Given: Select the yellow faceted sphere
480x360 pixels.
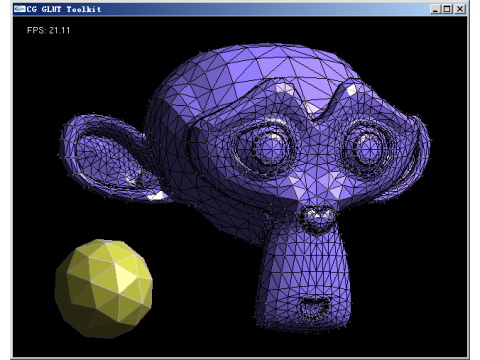Looking at the screenshot, I should point(104,288).
